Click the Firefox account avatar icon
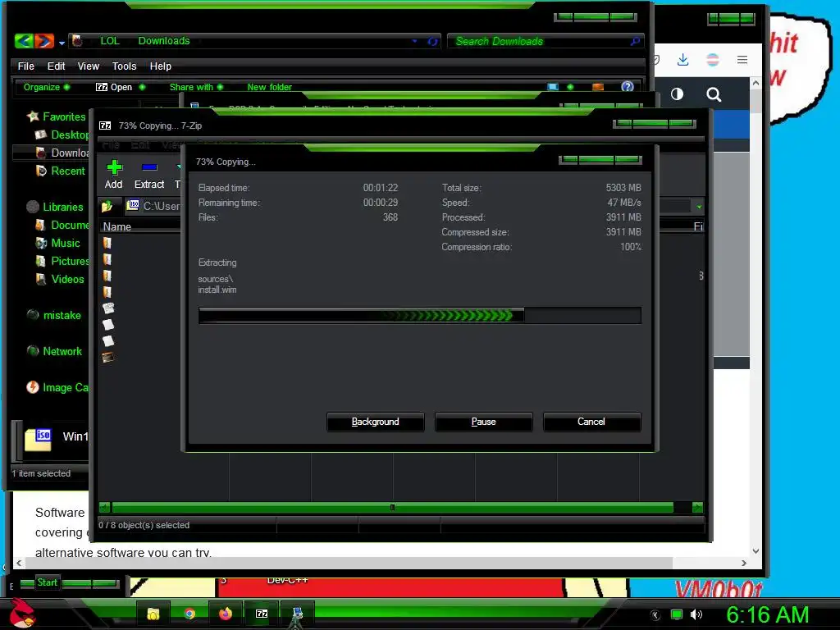 (x=713, y=59)
